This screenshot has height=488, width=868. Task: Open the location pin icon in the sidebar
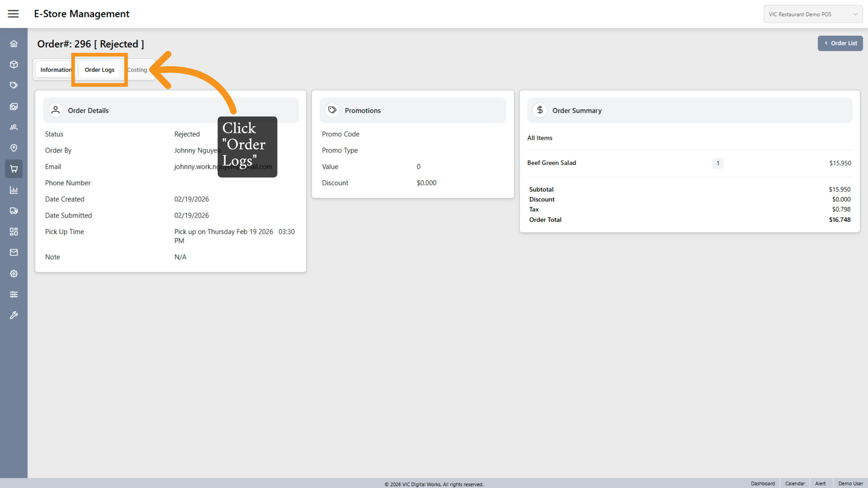click(14, 148)
